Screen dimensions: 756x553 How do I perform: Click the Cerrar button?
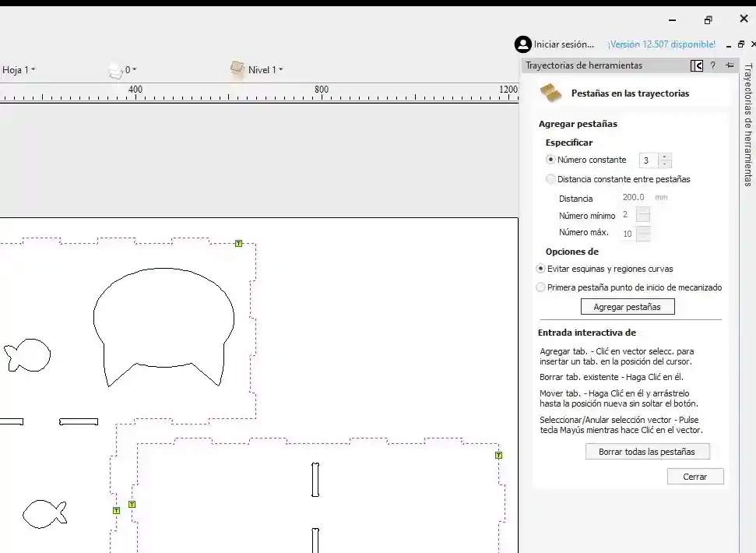[x=694, y=477]
